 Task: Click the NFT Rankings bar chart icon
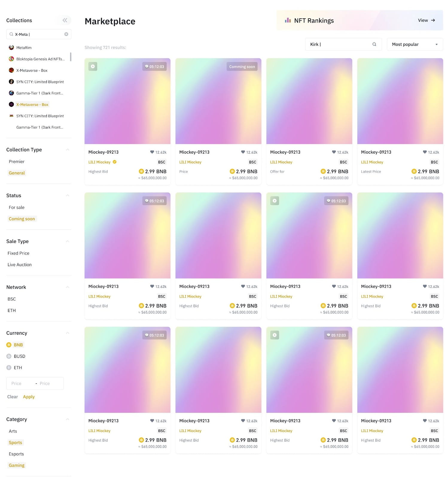click(x=288, y=20)
